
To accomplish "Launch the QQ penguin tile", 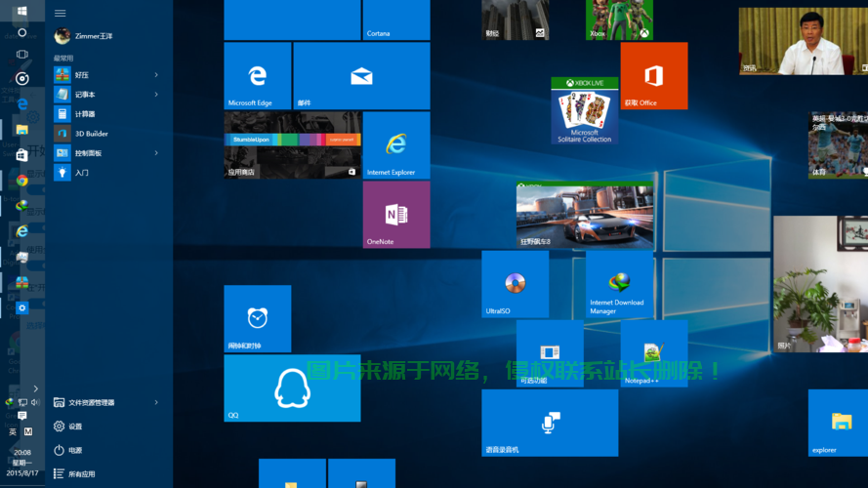I will click(292, 388).
